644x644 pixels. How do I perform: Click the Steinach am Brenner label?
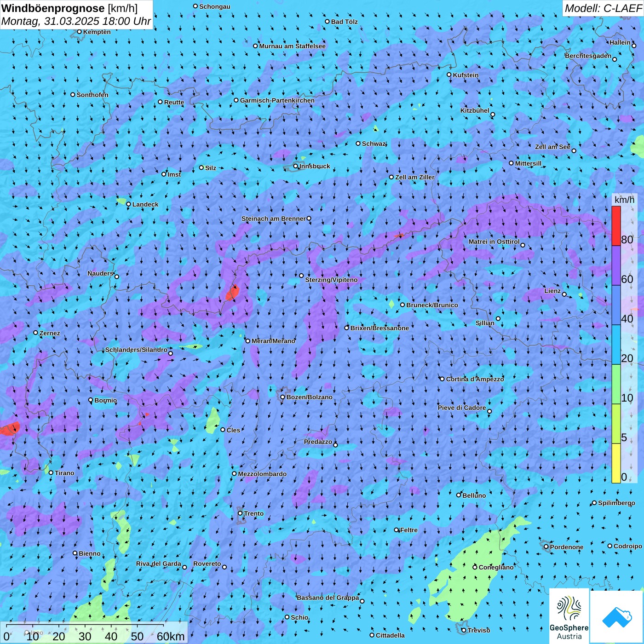(x=274, y=218)
